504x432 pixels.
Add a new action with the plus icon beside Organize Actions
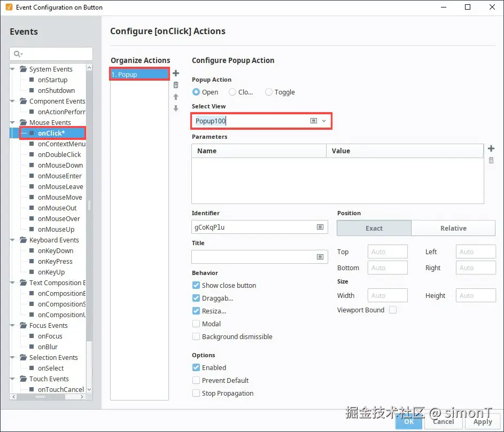[x=176, y=73]
